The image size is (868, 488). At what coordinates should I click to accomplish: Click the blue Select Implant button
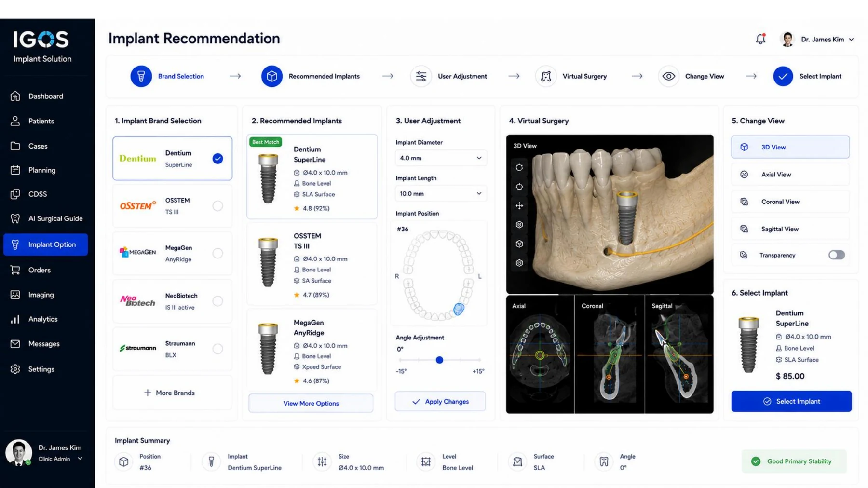click(791, 401)
